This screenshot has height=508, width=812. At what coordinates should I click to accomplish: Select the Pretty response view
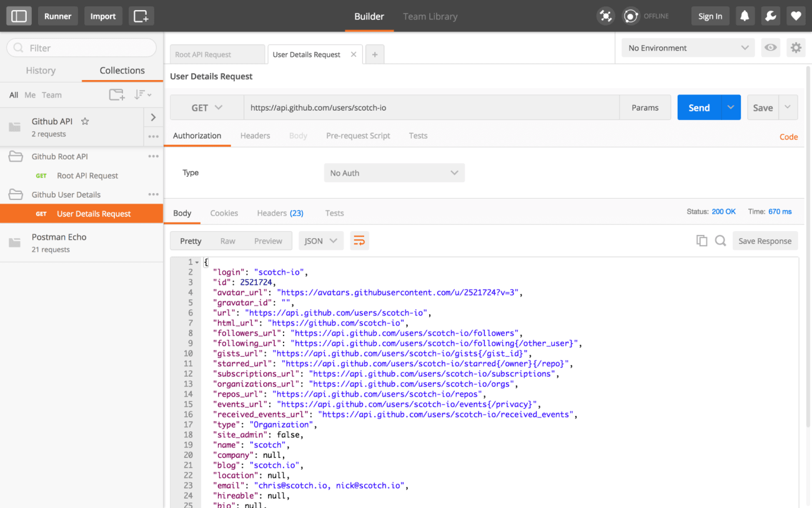(x=191, y=241)
